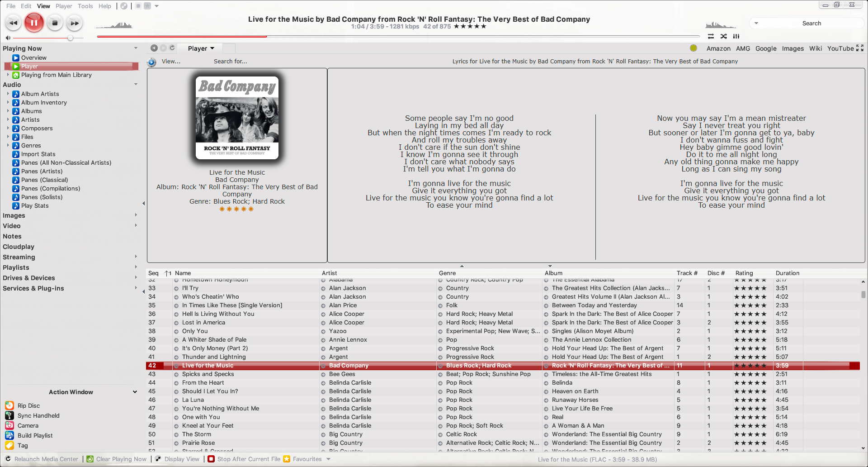Open the Edit menu
Screen dimensions: 868x467
(x=26, y=6)
